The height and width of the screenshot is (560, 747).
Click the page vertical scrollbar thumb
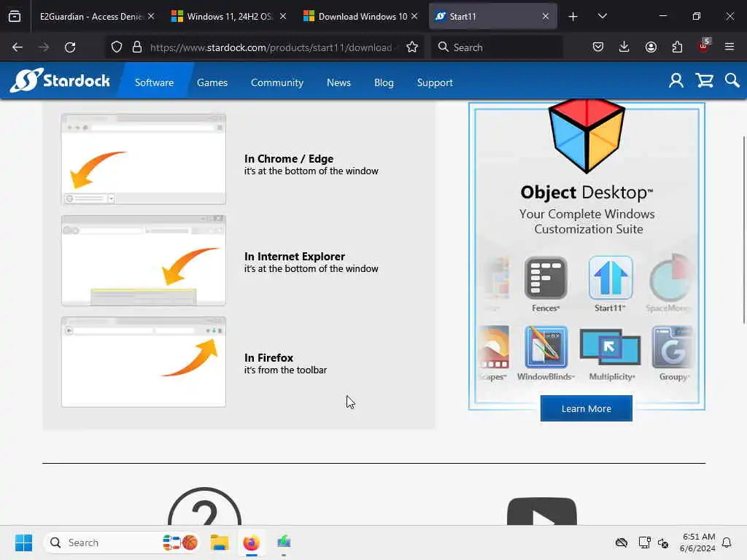(x=743, y=230)
